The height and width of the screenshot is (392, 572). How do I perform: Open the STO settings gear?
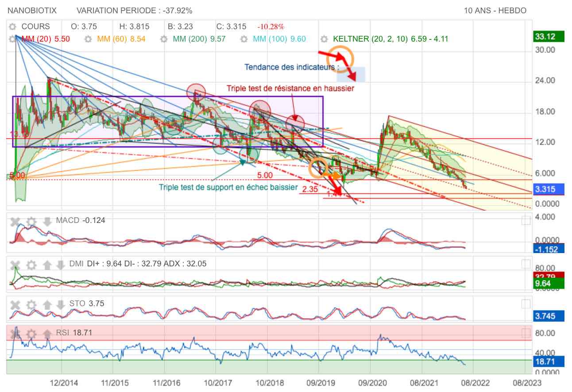click(x=31, y=304)
